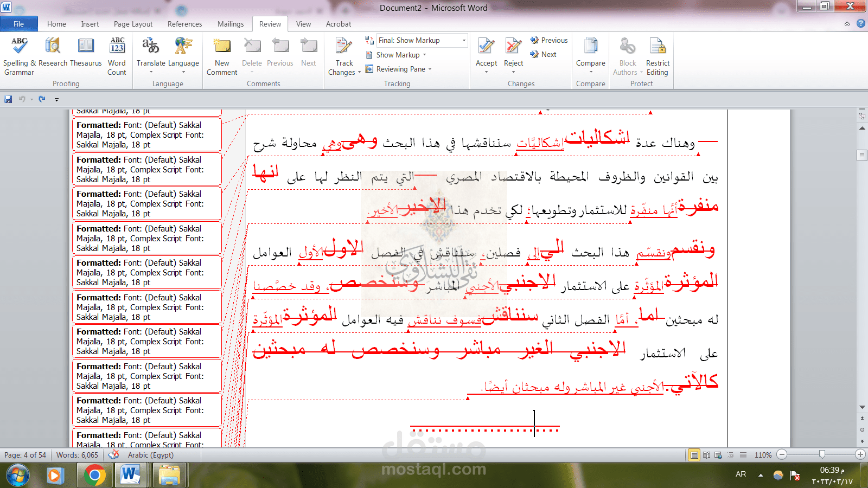Jump to the Next comment

(309, 52)
